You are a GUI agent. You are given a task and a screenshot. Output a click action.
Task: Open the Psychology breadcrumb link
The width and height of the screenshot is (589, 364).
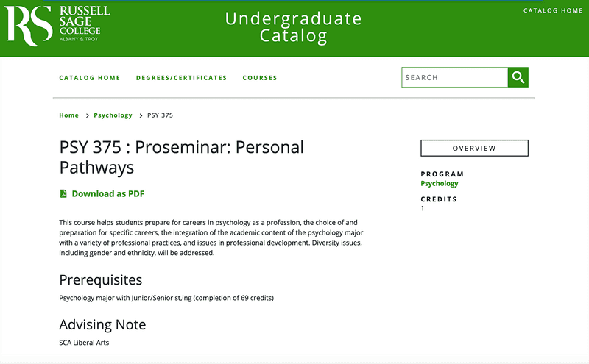113,115
